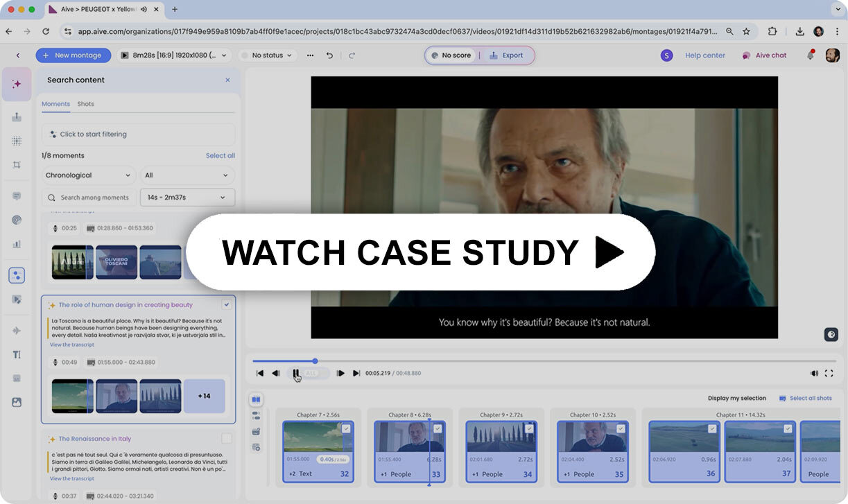
Task: Undo the last action in toolbar
Action: point(329,55)
